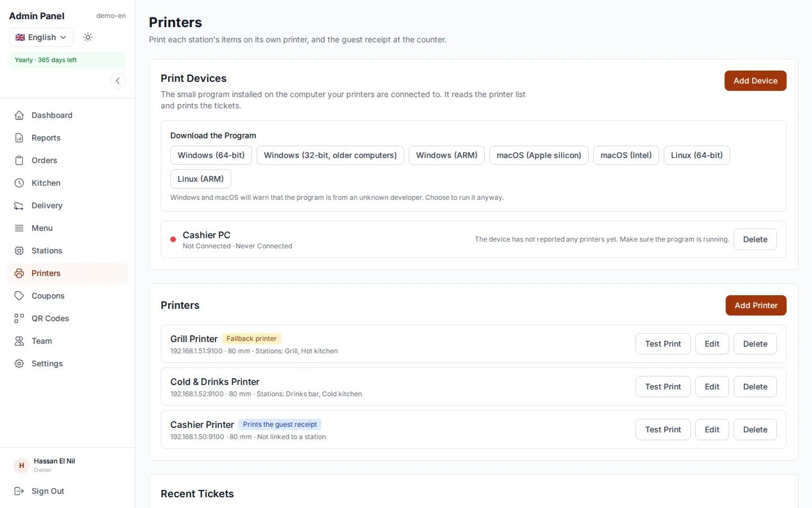Click the Kitchen clock icon
This screenshot has width=812, height=508.
pyautogui.click(x=19, y=183)
